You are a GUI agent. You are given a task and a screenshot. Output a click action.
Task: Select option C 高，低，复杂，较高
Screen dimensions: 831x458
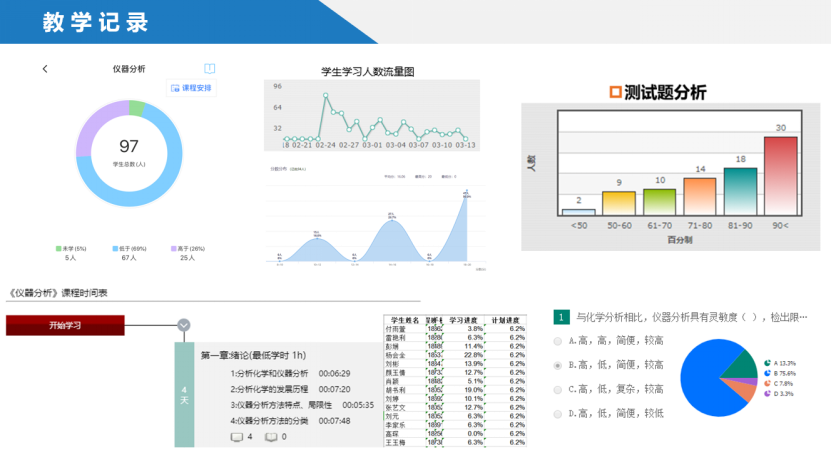557,389
